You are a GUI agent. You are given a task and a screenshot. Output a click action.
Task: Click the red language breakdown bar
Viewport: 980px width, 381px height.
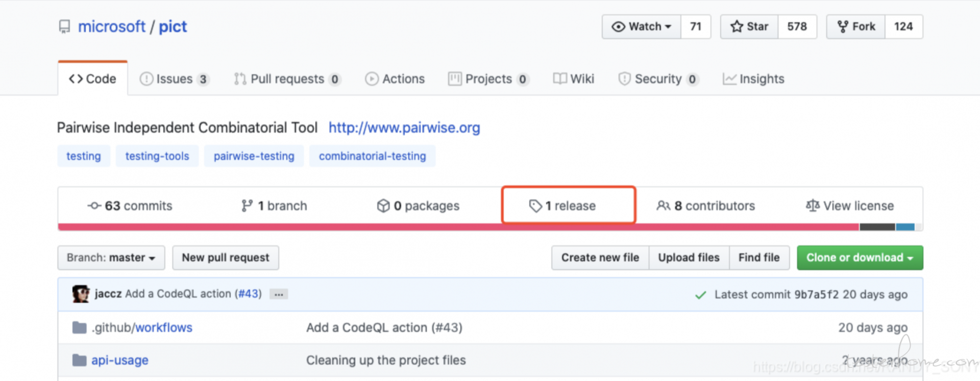458,227
